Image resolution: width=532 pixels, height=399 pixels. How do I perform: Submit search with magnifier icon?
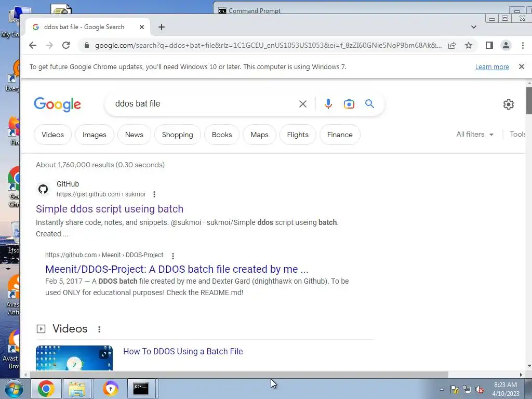pyautogui.click(x=369, y=104)
